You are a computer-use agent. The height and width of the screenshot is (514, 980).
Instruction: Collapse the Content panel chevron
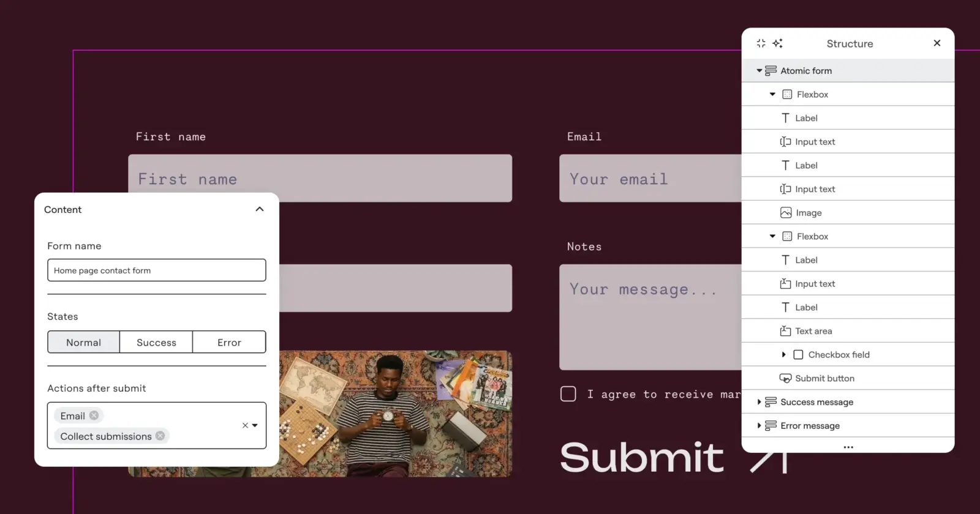(x=260, y=209)
